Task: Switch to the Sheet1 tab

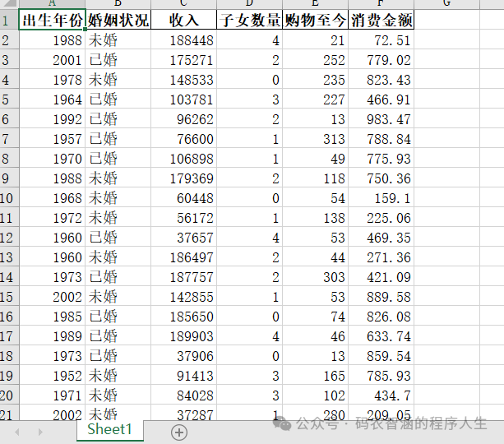Action: click(x=109, y=430)
